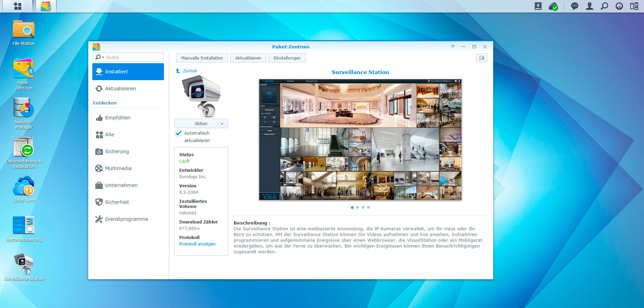The width and height of the screenshot is (644, 308).
Task: Open help in Paket-Zentrum title bar
Action: [453, 47]
